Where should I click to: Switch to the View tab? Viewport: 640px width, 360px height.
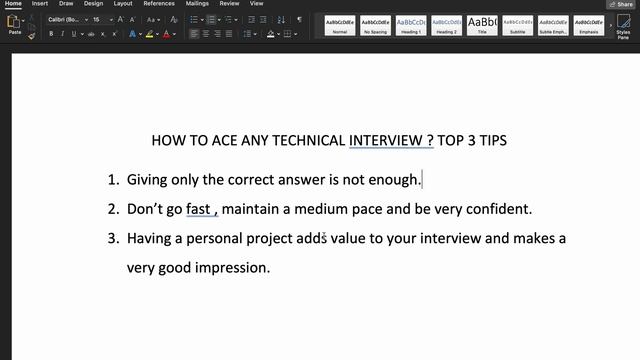(x=256, y=4)
